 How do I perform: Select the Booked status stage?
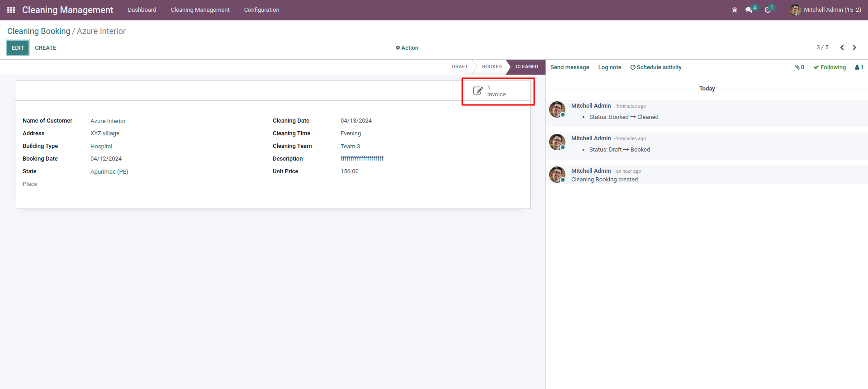pos(492,67)
